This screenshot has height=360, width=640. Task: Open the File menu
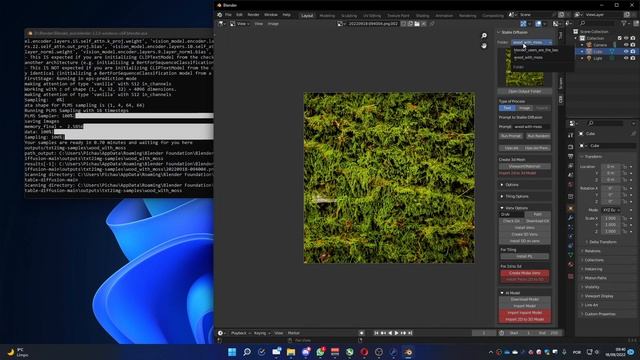[x=228, y=15]
